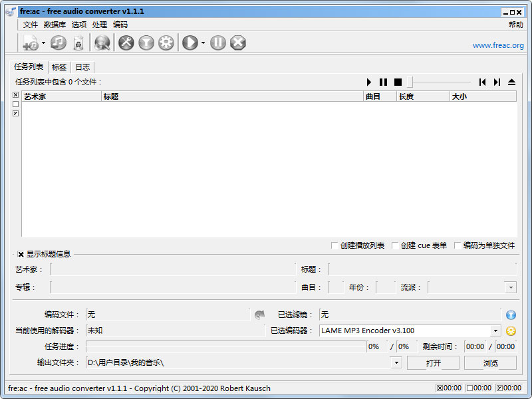Sort by 标题 column header

click(232, 96)
